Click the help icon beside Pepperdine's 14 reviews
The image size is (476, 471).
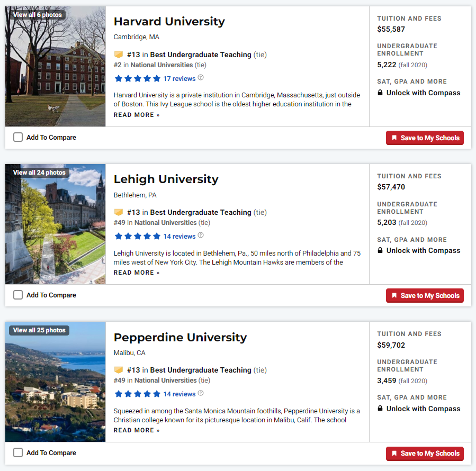[x=201, y=393]
